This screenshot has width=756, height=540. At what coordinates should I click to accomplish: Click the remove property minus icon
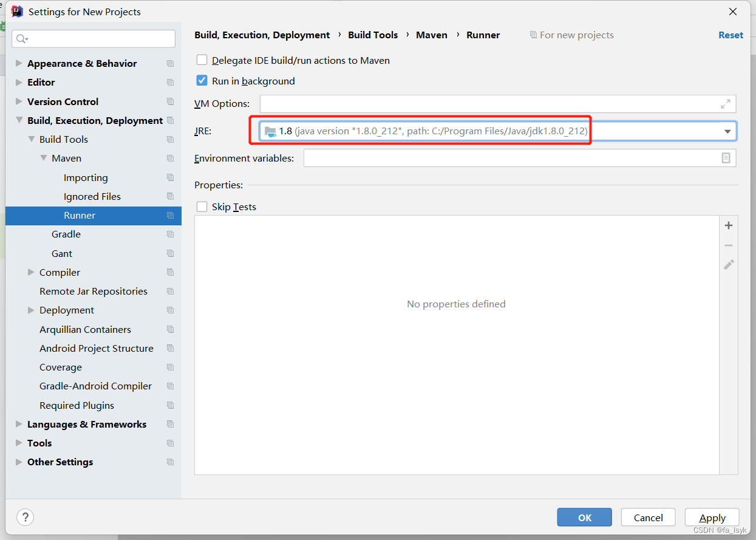click(x=729, y=245)
